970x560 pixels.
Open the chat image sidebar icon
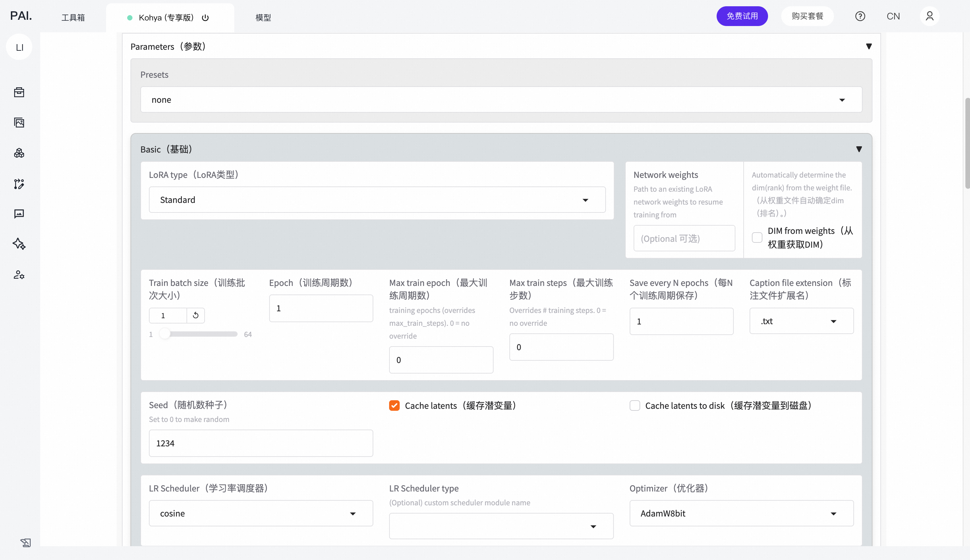(x=19, y=214)
